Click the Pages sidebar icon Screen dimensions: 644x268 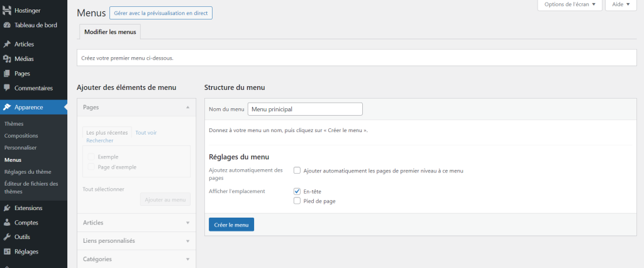pos(7,74)
